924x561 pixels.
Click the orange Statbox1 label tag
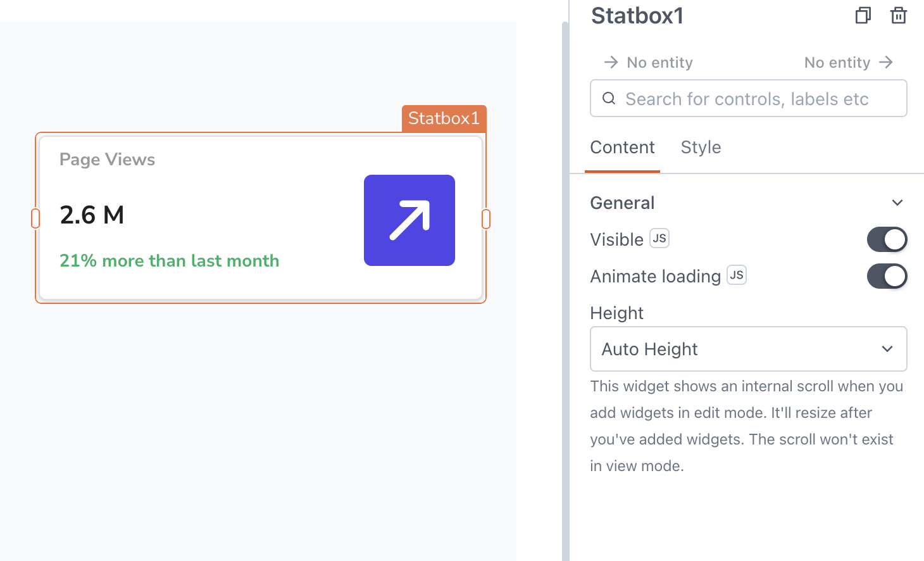444,118
